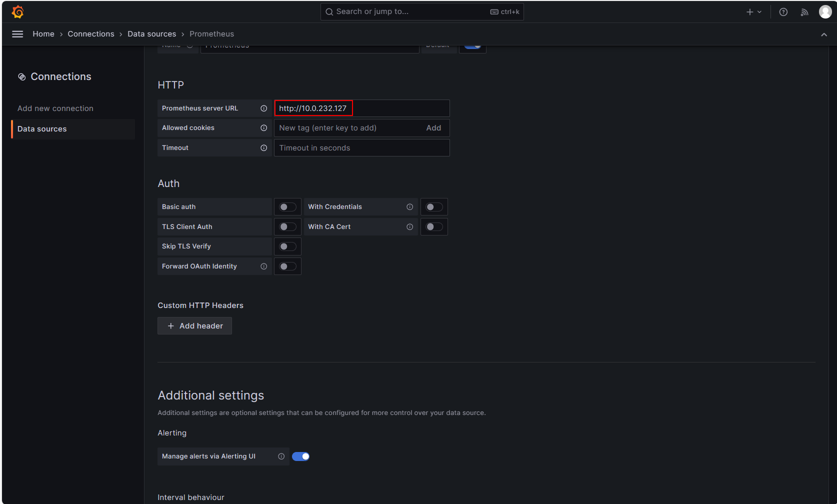Open the help question mark icon
The width and height of the screenshot is (837, 504).
783,12
